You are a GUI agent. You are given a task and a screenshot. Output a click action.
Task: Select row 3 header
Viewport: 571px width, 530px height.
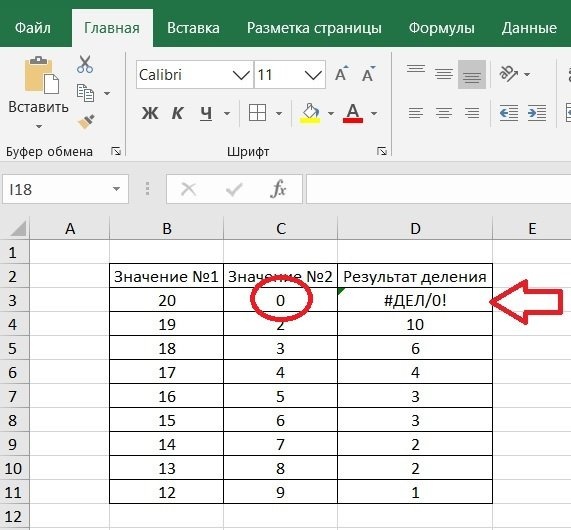pos(15,300)
